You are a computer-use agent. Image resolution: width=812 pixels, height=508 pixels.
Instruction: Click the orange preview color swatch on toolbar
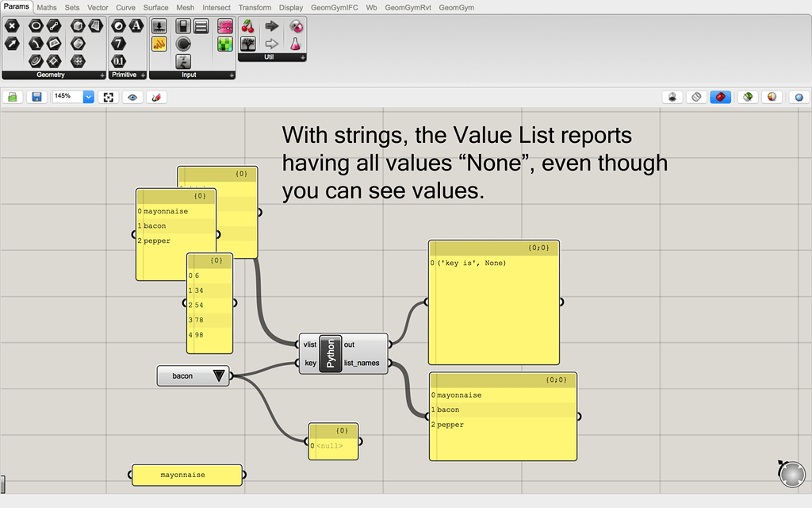(x=772, y=96)
